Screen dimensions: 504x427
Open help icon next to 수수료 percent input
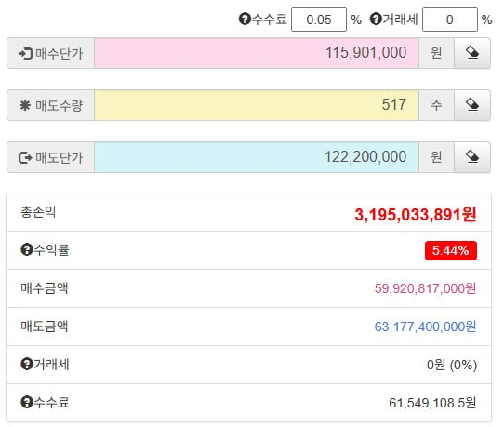pos(245,19)
